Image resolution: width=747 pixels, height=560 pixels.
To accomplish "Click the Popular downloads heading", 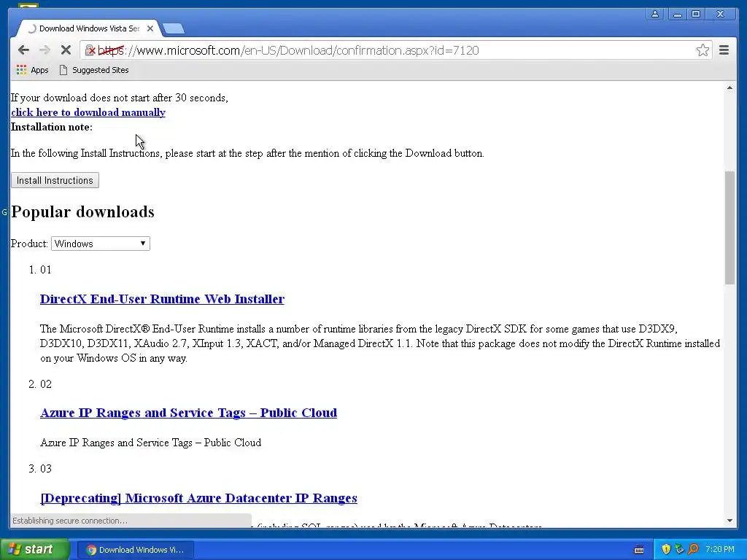I will 82,212.
